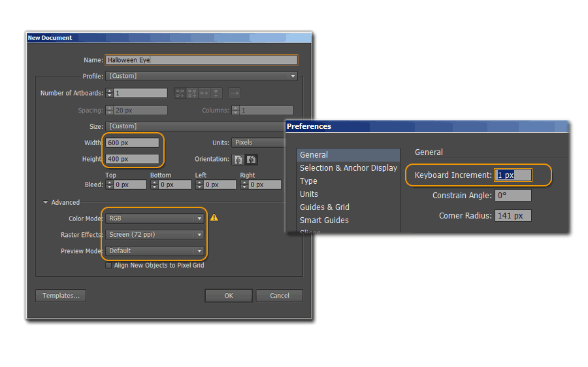Open the Units Pixels dropdown
The height and width of the screenshot is (367, 588).
coord(258,143)
